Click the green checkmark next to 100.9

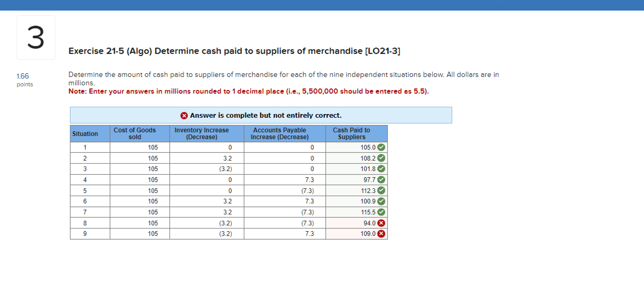point(381,201)
